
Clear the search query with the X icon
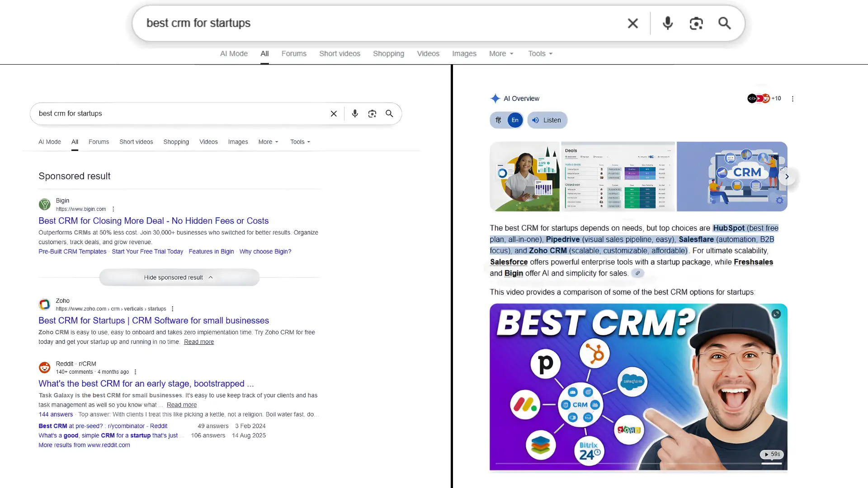632,23
